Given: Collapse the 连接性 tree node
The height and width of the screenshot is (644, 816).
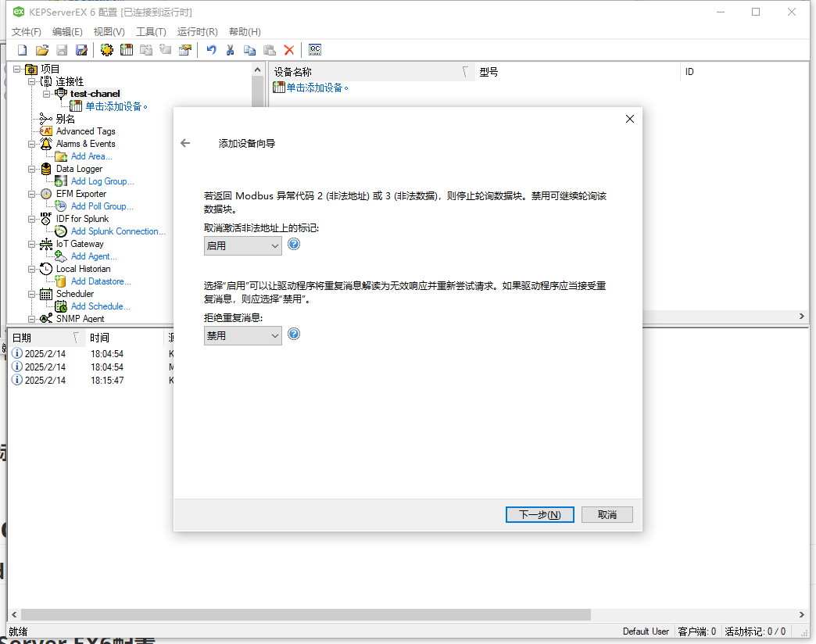Looking at the screenshot, I should coord(31,81).
